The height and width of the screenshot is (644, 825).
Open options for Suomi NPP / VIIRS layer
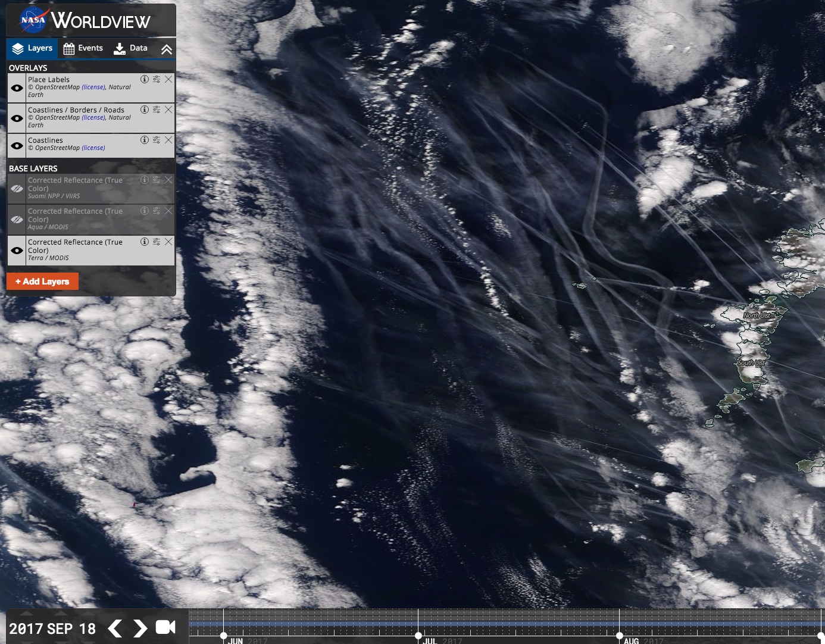pyautogui.click(x=157, y=180)
